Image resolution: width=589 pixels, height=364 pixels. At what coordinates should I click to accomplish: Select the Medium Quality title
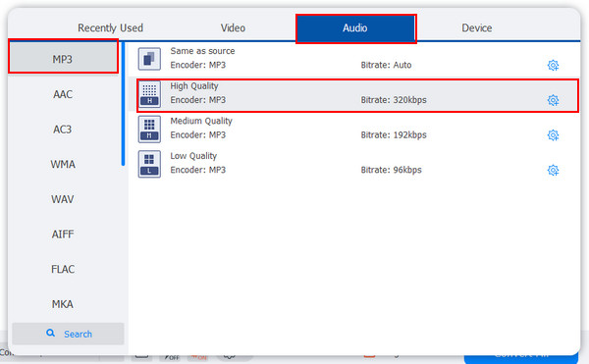pyautogui.click(x=201, y=122)
